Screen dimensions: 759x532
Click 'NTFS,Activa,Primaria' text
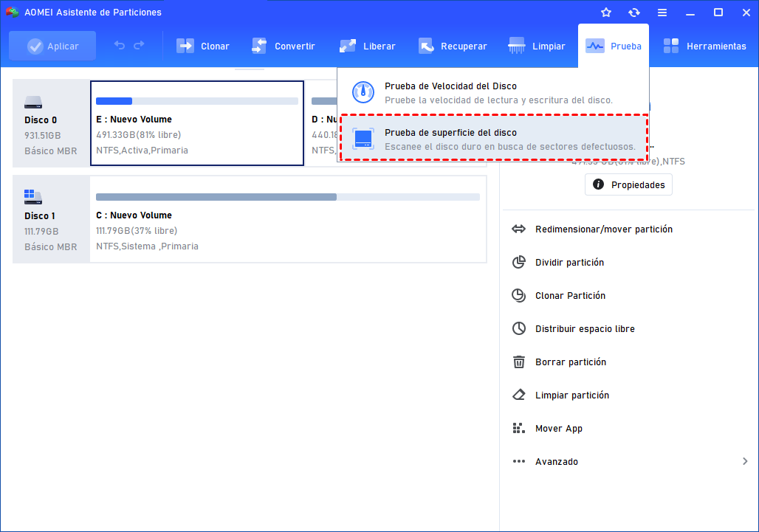142,151
